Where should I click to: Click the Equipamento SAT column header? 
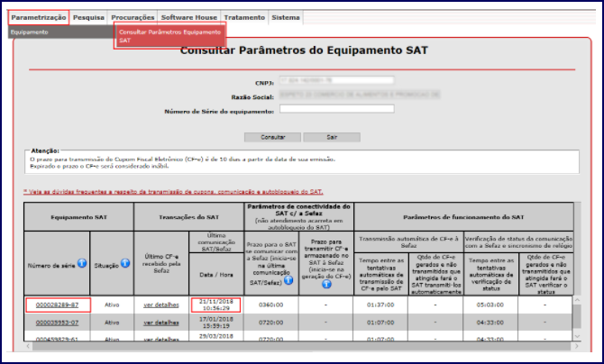coord(78,217)
